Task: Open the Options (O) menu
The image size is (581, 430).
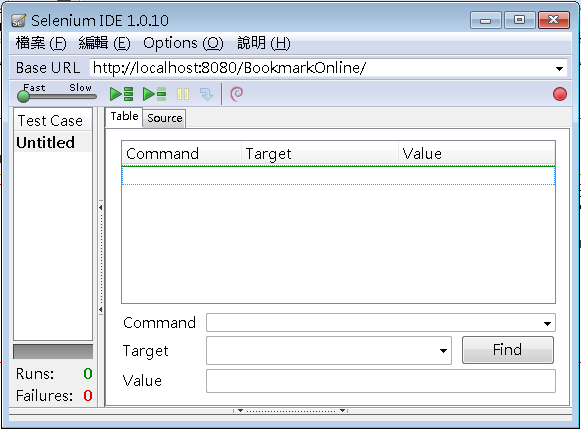Action: (183, 43)
